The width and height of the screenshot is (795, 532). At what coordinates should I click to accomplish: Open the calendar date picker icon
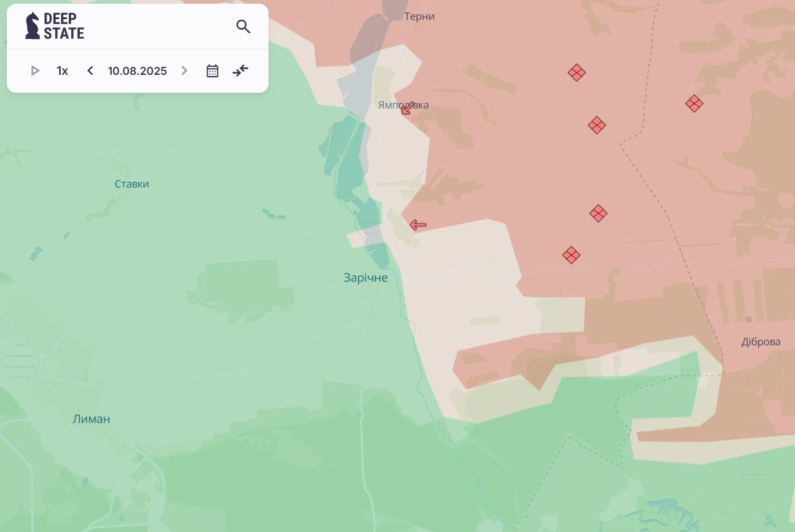212,71
